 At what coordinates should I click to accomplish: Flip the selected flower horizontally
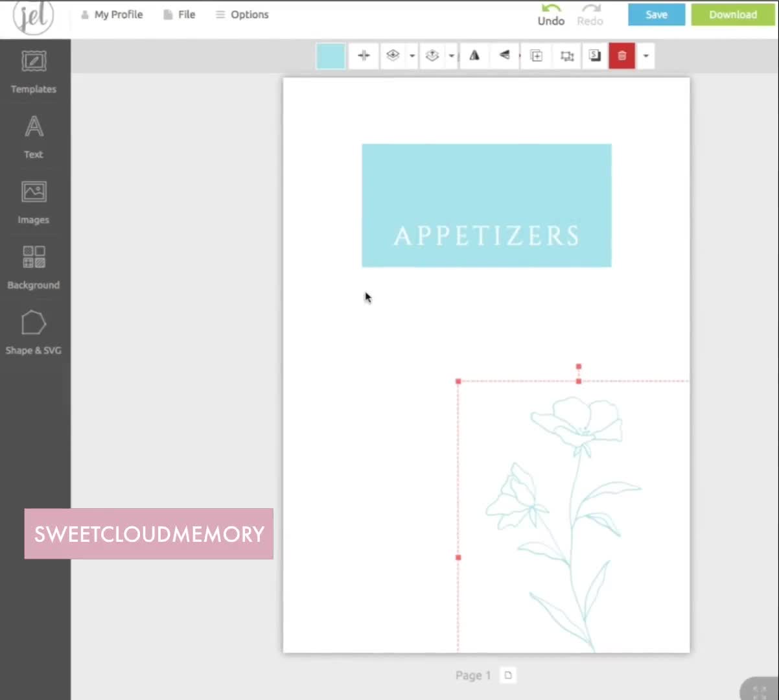(474, 56)
